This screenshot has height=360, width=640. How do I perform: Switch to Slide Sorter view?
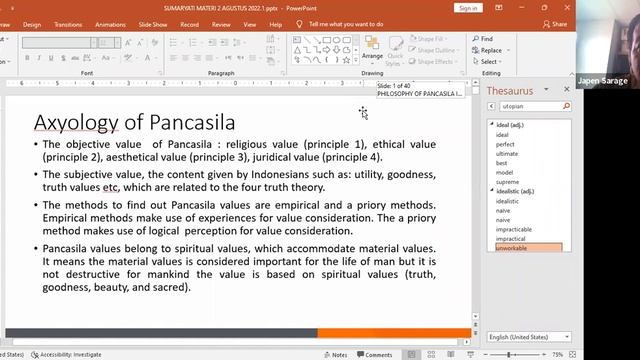click(x=431, y=354)
